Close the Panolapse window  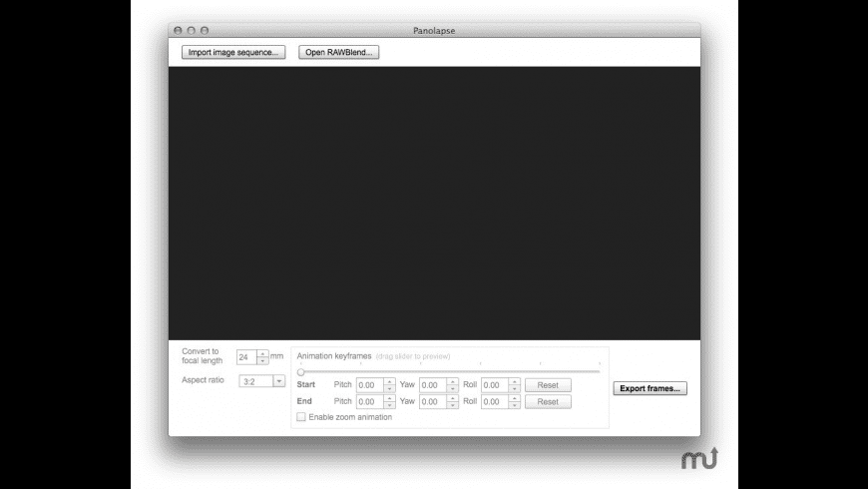[178, 31]
